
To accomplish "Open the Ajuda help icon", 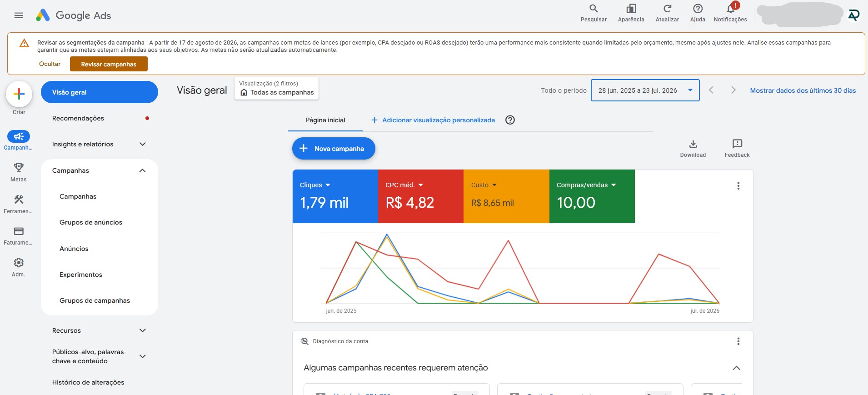I will click(698, 9).
